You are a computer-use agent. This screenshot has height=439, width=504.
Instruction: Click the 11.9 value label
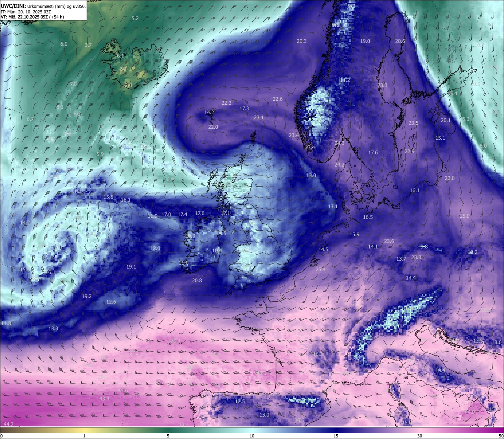(x=152, y=216)
